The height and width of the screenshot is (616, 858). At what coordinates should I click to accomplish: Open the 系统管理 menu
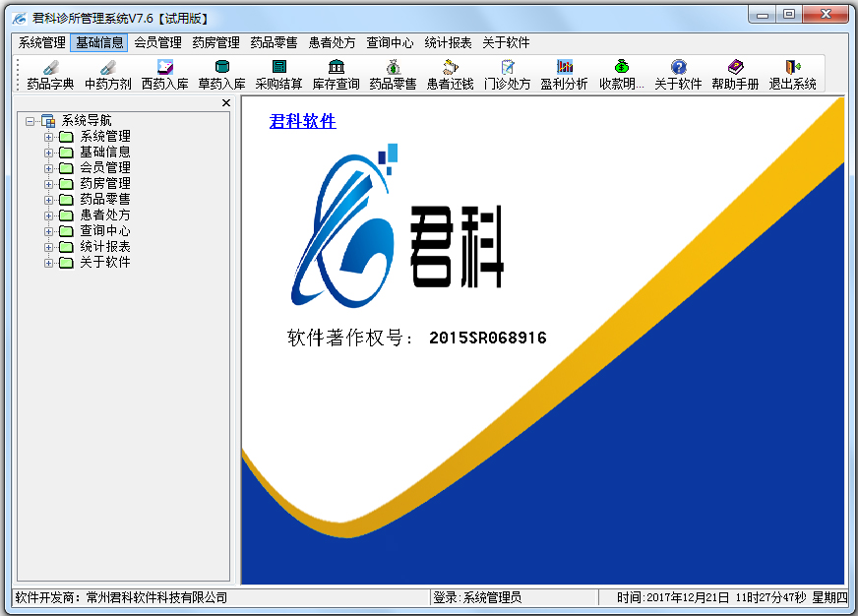(x=41, y=42)
